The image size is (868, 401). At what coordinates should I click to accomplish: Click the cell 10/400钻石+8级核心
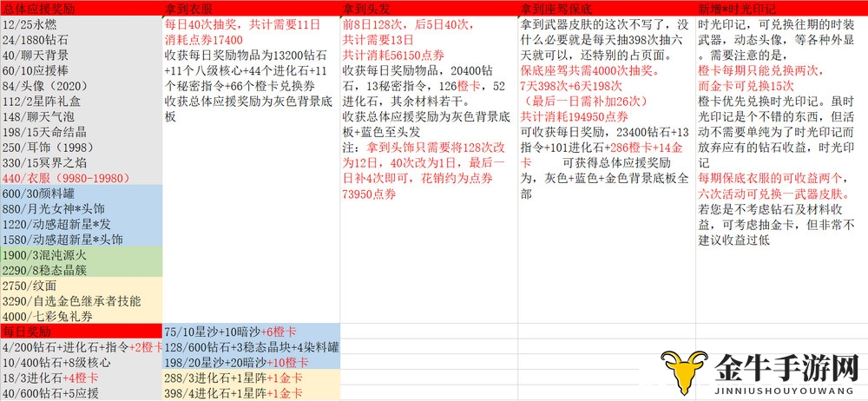pyautogui.click(x=82, y=363)
